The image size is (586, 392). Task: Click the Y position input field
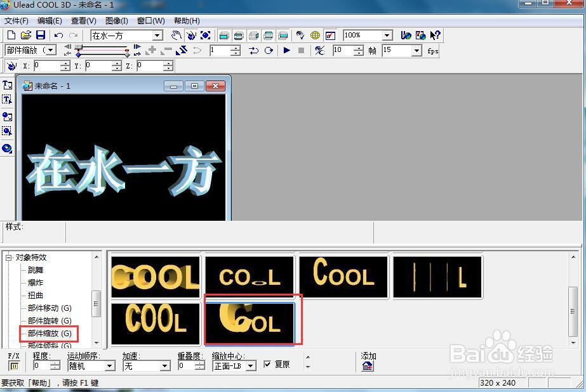click(98, 66)
